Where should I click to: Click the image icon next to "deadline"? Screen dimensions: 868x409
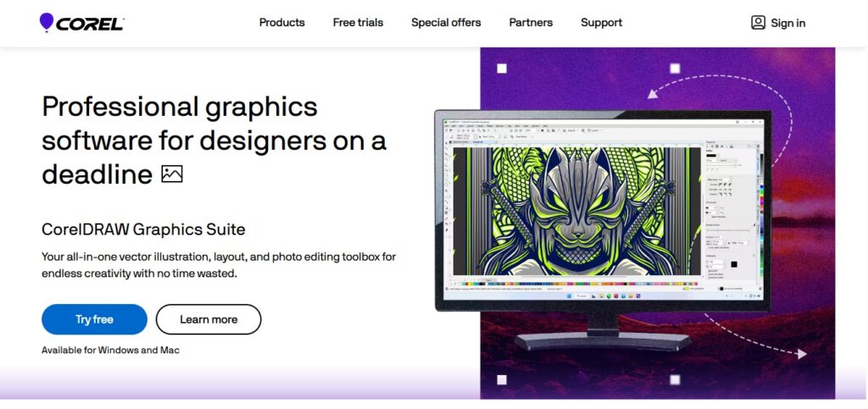pyautogui.click(x=171, y=174)
